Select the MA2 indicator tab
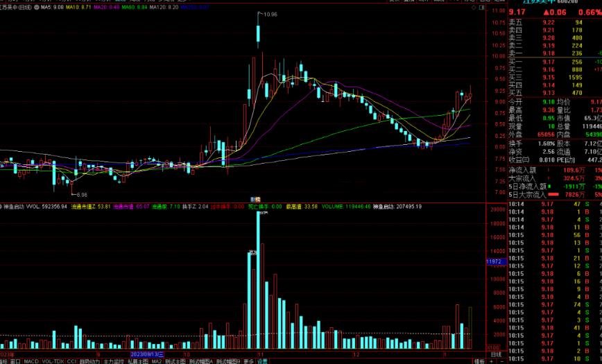The width and height of the screenshot is (602, 364). click(157, 361)
